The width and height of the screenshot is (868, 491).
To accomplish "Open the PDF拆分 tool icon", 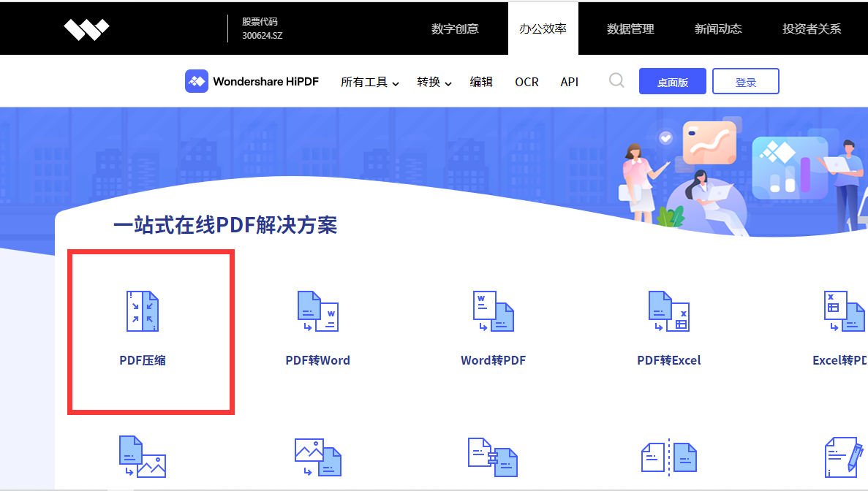I will point(668,457).
